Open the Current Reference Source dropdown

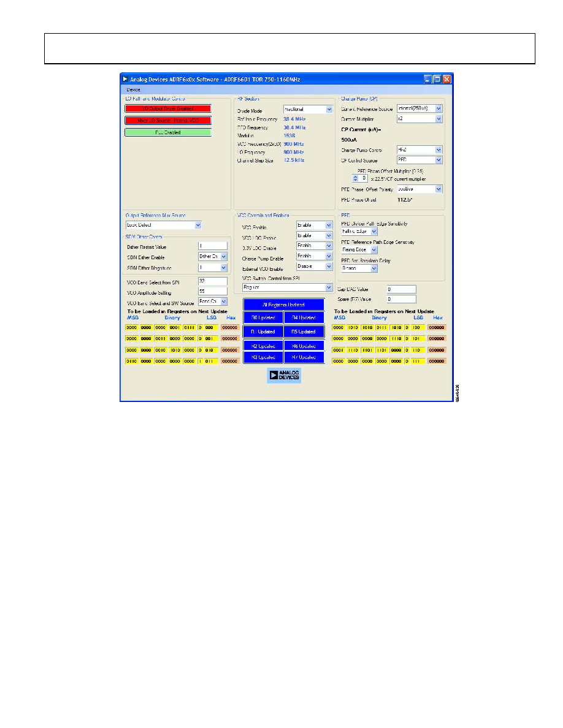click(x=419, y=108)
